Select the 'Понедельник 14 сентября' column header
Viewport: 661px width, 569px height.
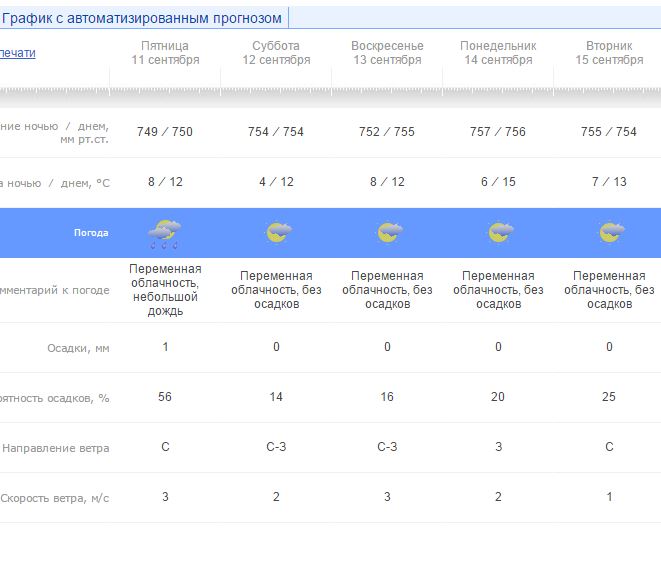click(x=498, y=53)
